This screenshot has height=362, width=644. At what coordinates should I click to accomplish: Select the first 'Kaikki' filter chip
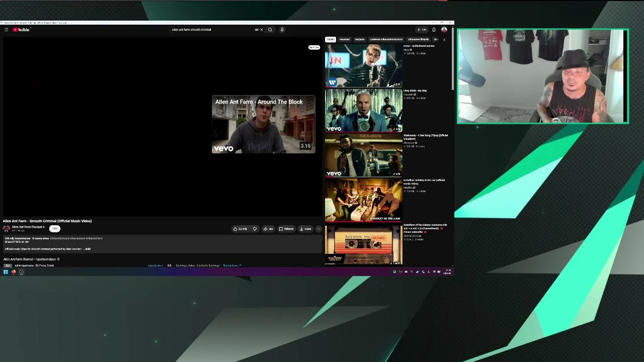[331, 39]
